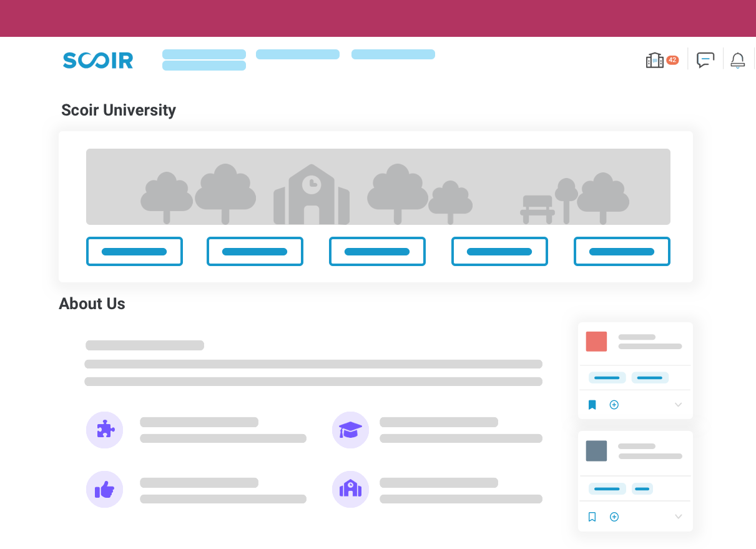The image size is (756, 549).
Task: Toggle the outline bookmark on the gray-blue college card
Action: pos(592,517)
